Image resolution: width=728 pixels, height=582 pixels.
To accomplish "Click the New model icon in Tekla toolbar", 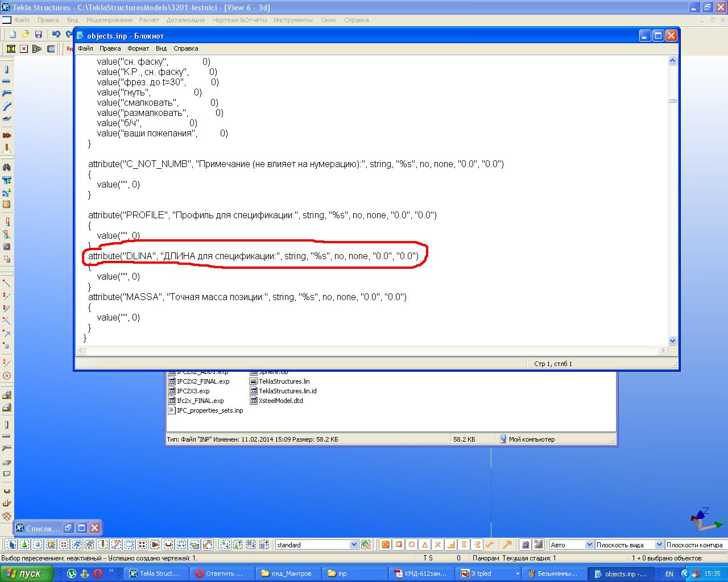I will [13, 35].
